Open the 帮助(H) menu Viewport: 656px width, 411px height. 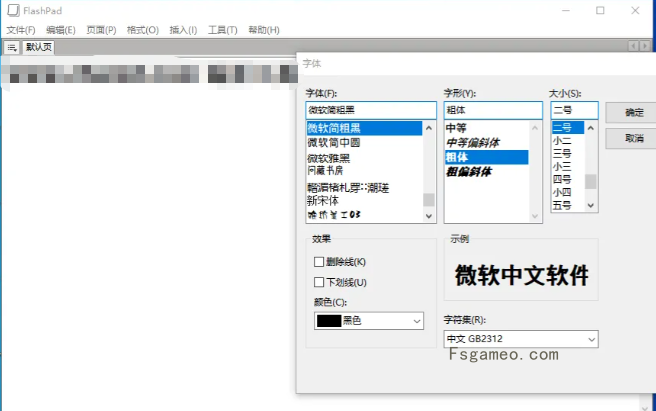point(264,30)
